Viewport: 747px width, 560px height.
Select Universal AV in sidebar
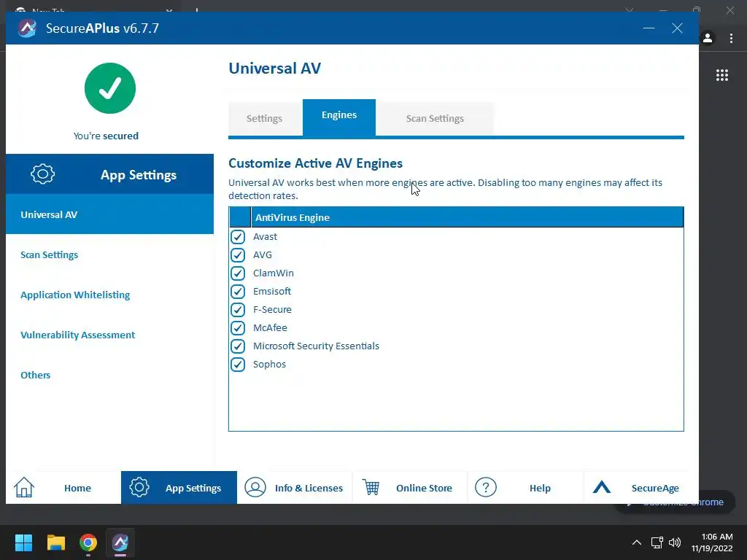coord(109,214)
